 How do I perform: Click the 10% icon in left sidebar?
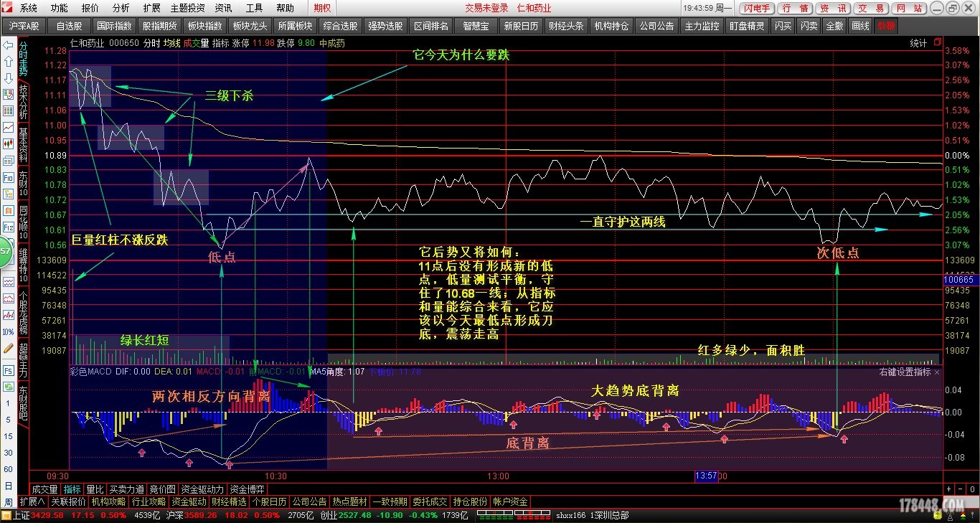(x=8, y=331)
